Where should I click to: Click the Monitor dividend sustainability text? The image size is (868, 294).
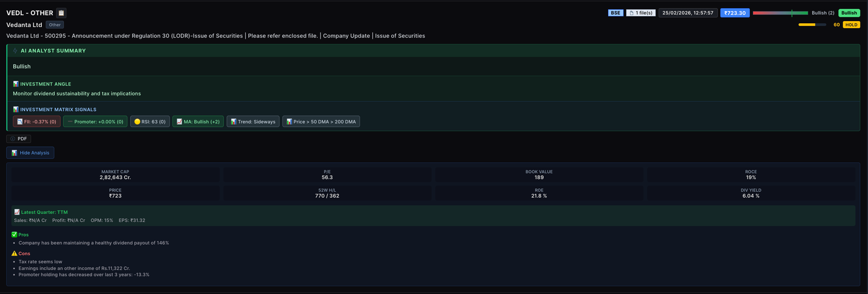77,94
